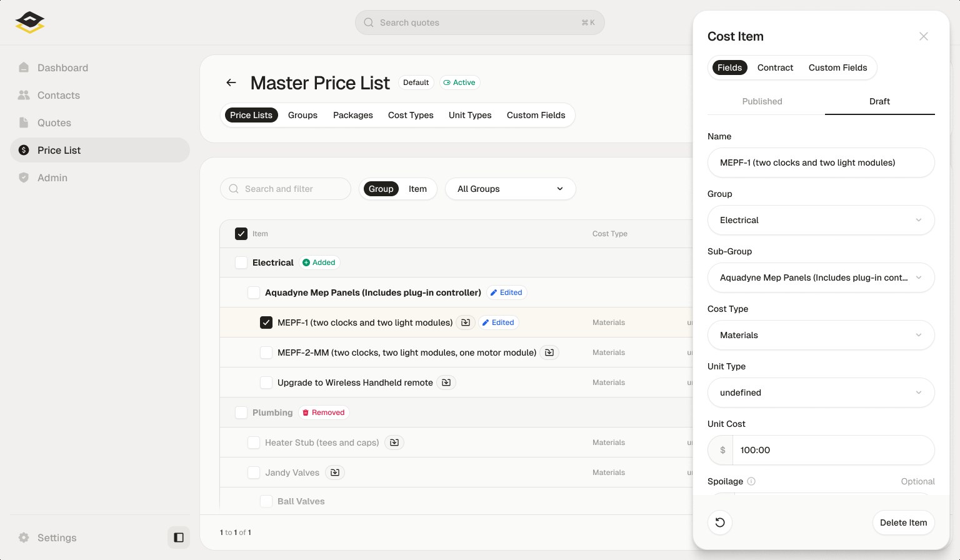Image resolution: width=960 pixels, height=560 pixels.
Task: Switch to the Groups tab
Action: point(302,115)
